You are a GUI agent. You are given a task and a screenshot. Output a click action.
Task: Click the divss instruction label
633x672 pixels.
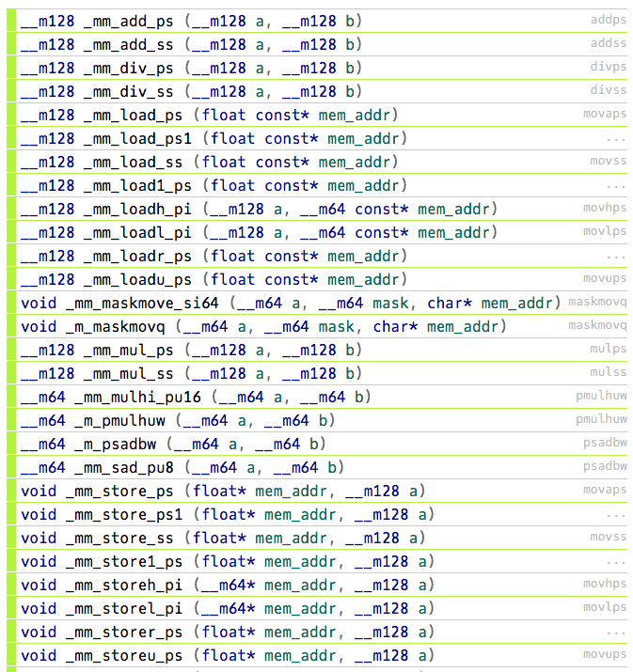609,90
